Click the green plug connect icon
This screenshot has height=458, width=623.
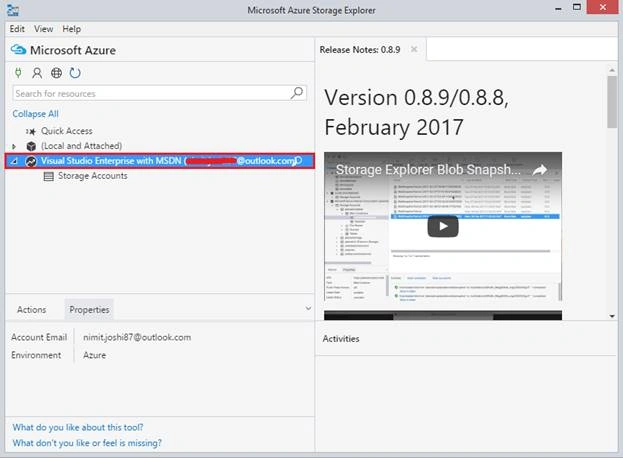18,73
